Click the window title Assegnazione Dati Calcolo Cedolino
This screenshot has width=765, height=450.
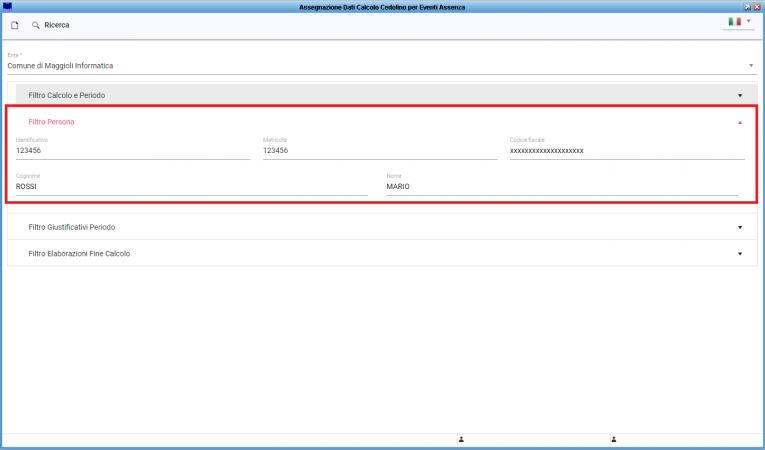pos(382,7)
